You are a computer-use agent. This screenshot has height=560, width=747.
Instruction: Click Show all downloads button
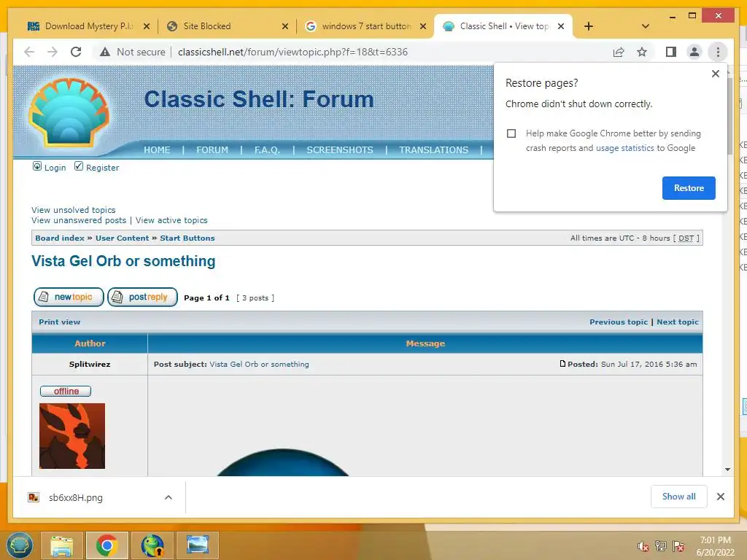tap(679, 497)
